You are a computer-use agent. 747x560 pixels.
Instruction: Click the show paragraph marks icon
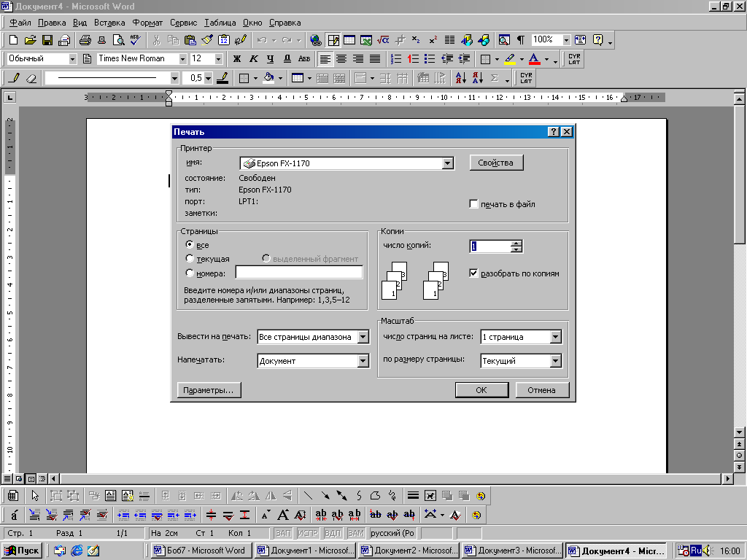click(521, 40)
